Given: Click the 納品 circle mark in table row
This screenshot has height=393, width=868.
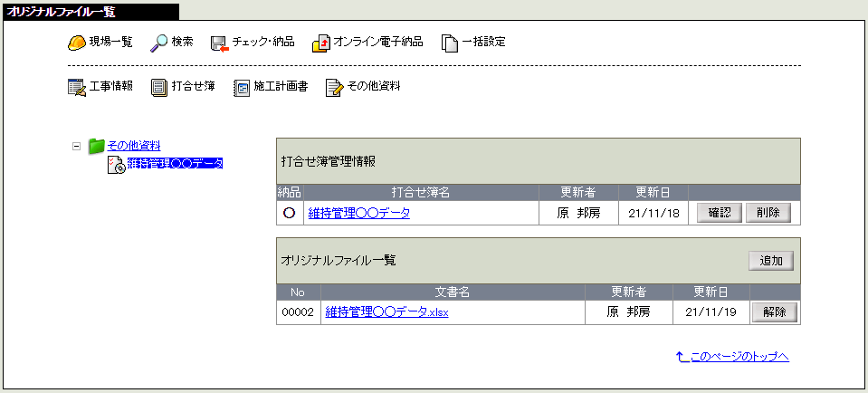Looking at the screenshot, I should (290, 213).
